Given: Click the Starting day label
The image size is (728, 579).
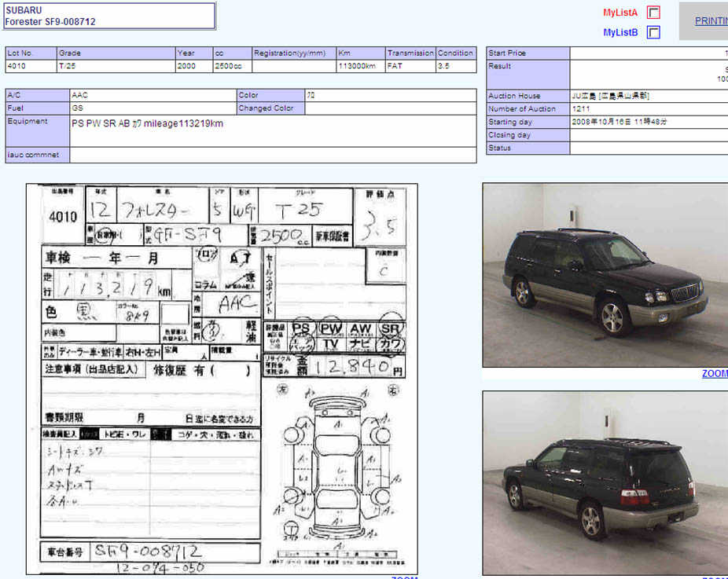Looking at the screenshot, I should pyautogui.click(x=528, y=122).
